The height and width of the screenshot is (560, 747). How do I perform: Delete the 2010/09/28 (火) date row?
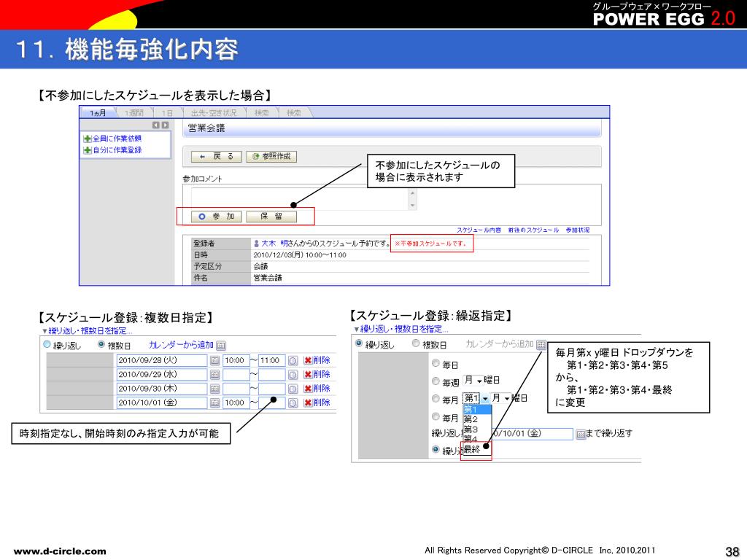click(317, 360)
